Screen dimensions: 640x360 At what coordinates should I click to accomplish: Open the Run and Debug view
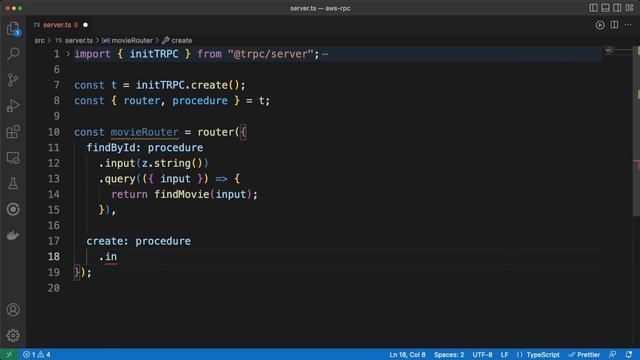13,106
